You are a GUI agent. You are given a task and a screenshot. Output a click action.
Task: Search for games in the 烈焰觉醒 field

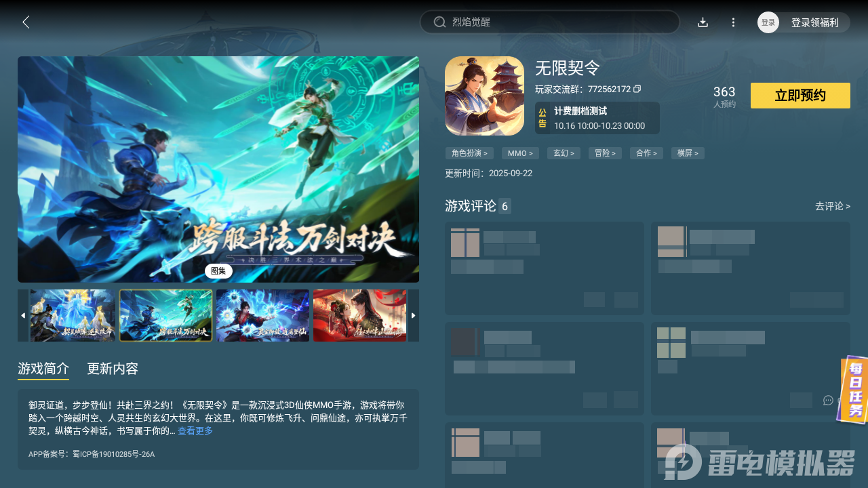(x=550, y=22)
